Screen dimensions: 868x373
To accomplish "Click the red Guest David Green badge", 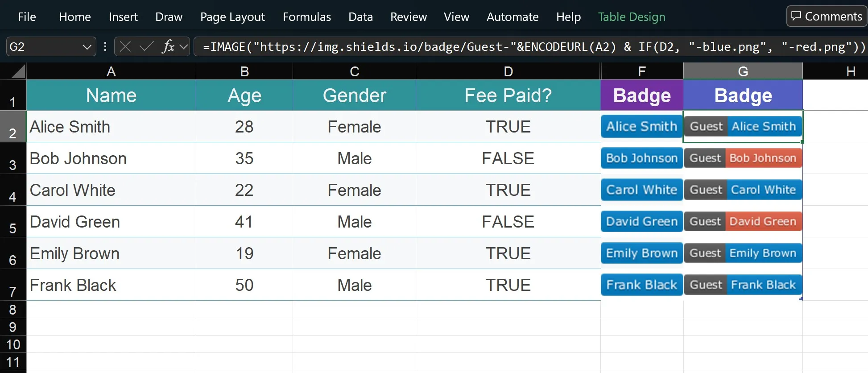I will (743, 221).
